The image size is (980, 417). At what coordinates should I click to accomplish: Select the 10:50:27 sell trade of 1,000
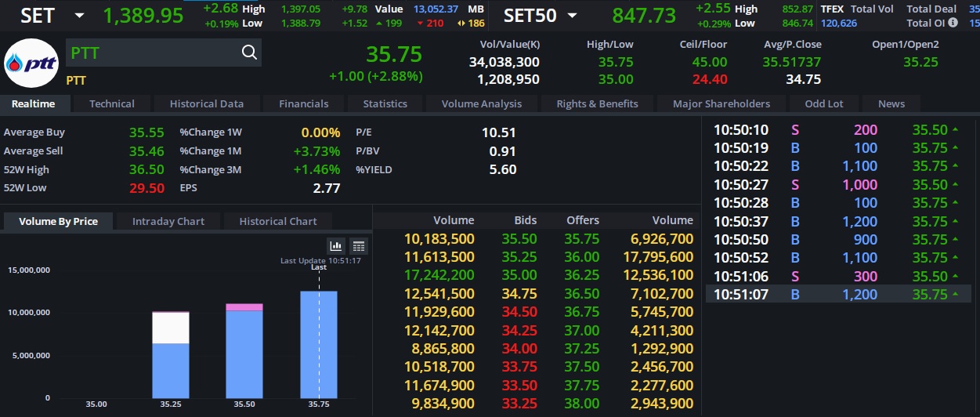coord(838,185)
